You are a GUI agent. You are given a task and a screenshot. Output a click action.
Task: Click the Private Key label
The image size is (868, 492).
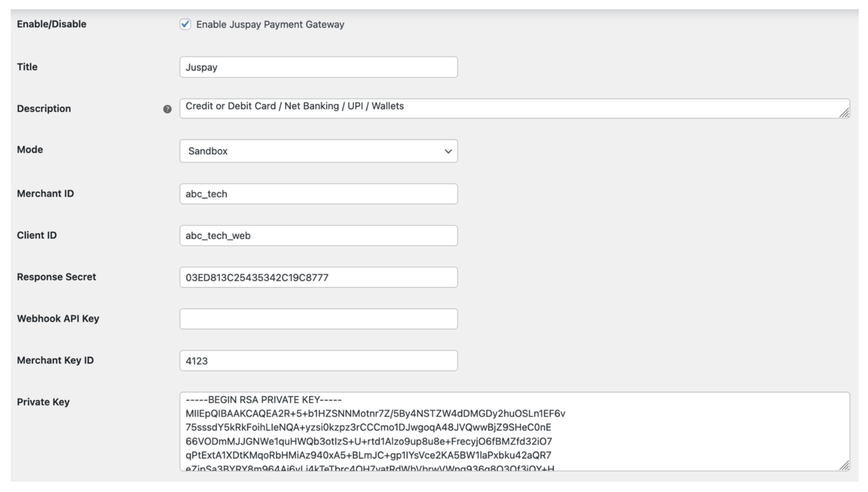[x=43, y=402]
